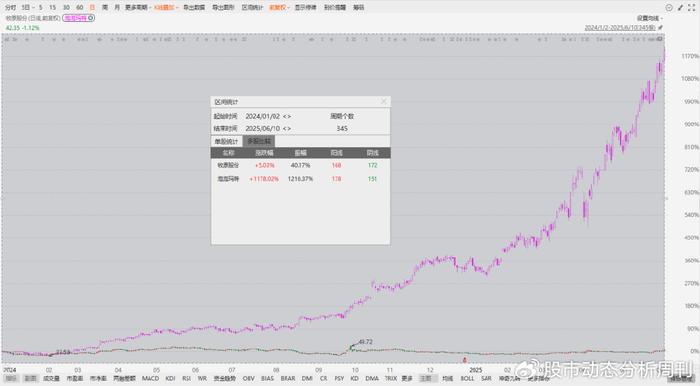Toggle the 日 daily period
This screenshot has height=386, width=700.
(92, 8)
